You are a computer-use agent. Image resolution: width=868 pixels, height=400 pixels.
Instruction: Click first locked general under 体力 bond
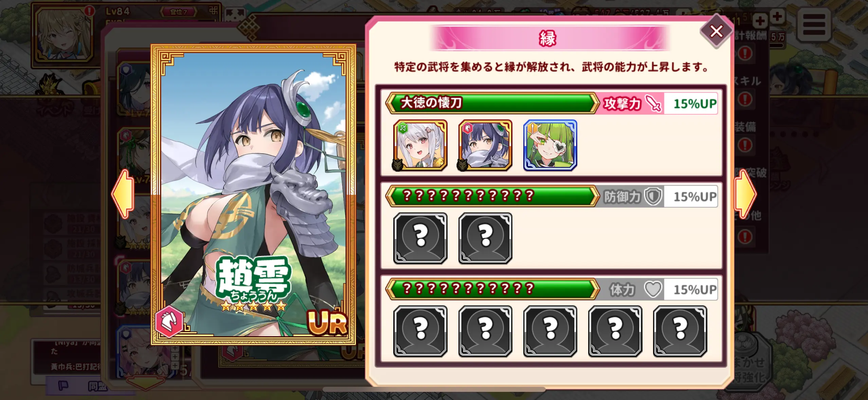(x=420, y=331)
